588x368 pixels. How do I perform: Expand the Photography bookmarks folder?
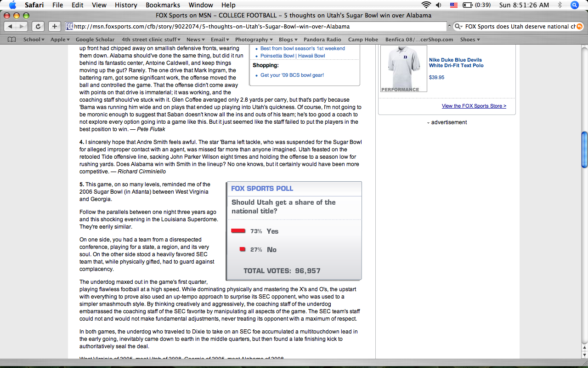[254, 40]
